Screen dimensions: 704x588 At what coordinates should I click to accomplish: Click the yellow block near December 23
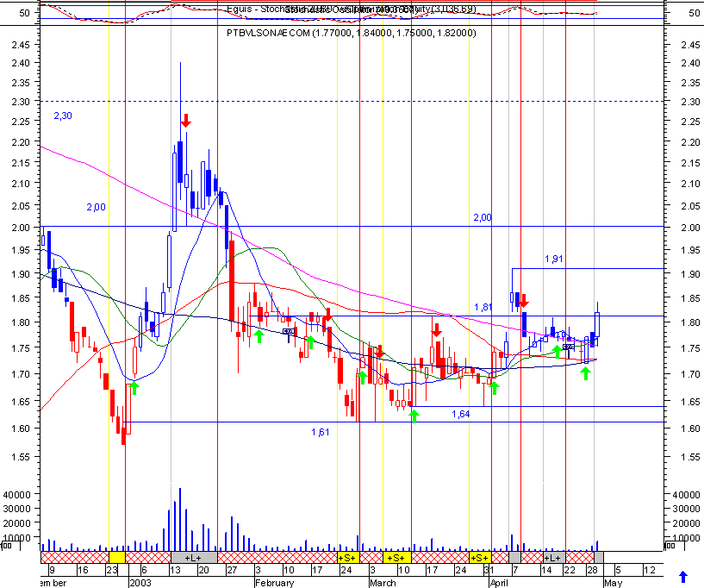[x=116, y=558]
